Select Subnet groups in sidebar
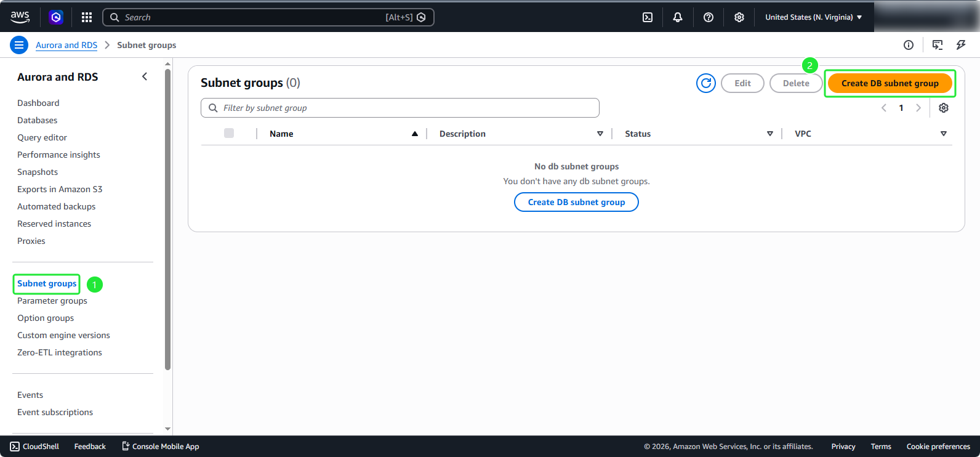 (x=47, y=283)
